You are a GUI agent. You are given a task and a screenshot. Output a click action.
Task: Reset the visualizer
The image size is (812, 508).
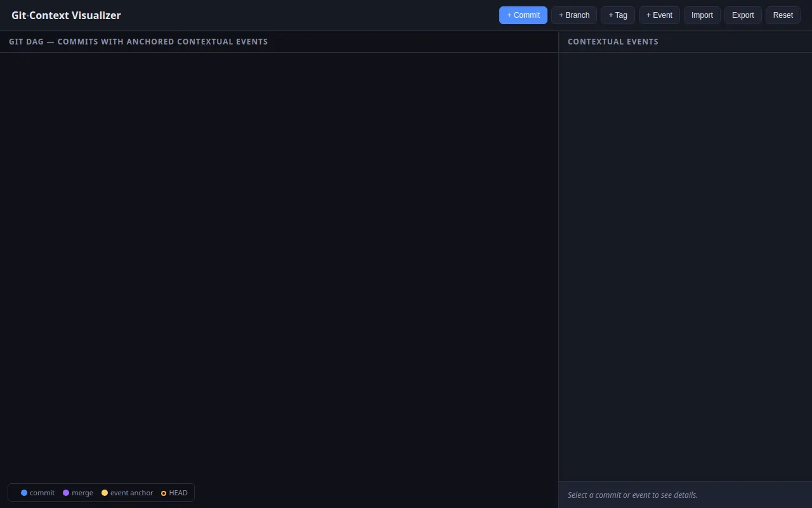tap(783, 15)
